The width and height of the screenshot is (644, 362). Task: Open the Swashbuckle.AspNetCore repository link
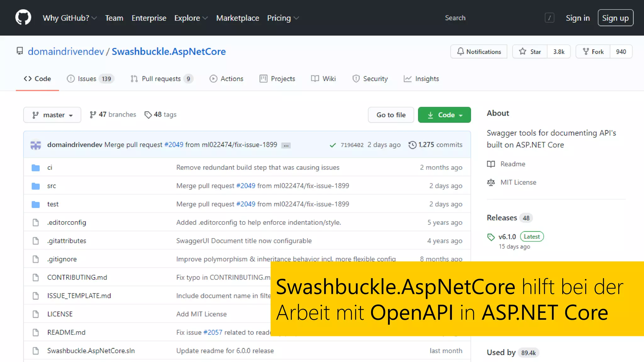169,52
